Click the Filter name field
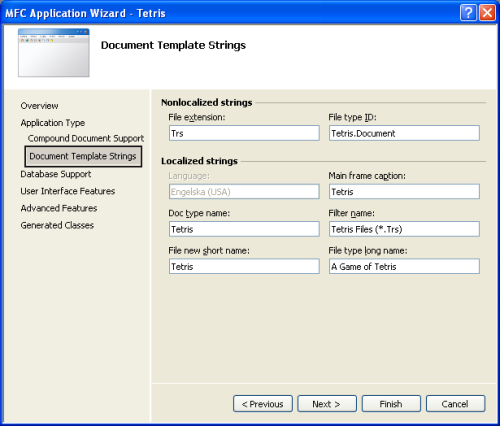This screenshot has width=500, height=426. [404, 229]
